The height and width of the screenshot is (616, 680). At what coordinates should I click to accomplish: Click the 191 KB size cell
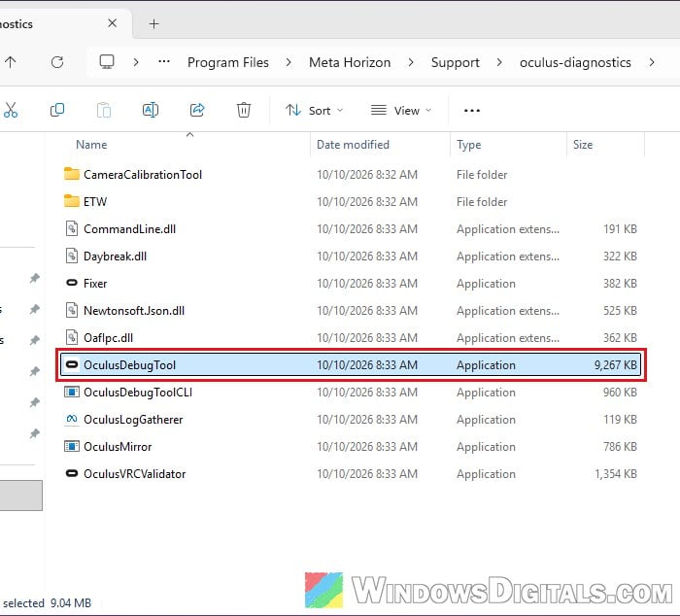pos(620,229)
